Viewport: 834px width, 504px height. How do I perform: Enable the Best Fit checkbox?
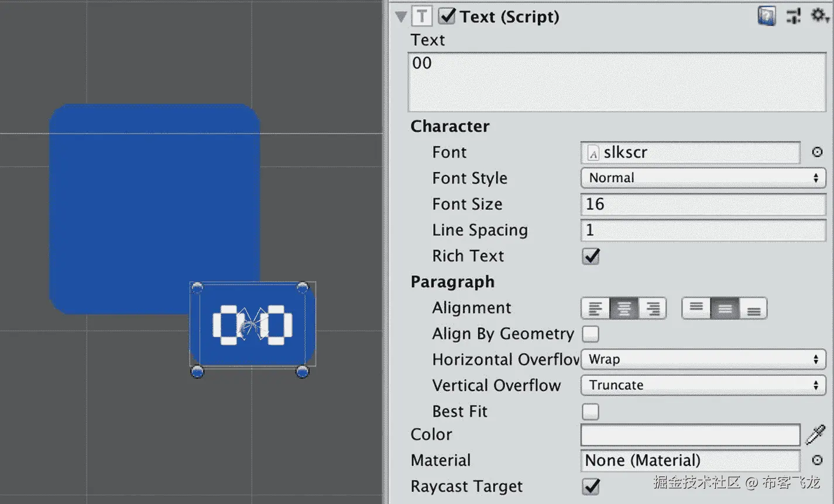591,412
